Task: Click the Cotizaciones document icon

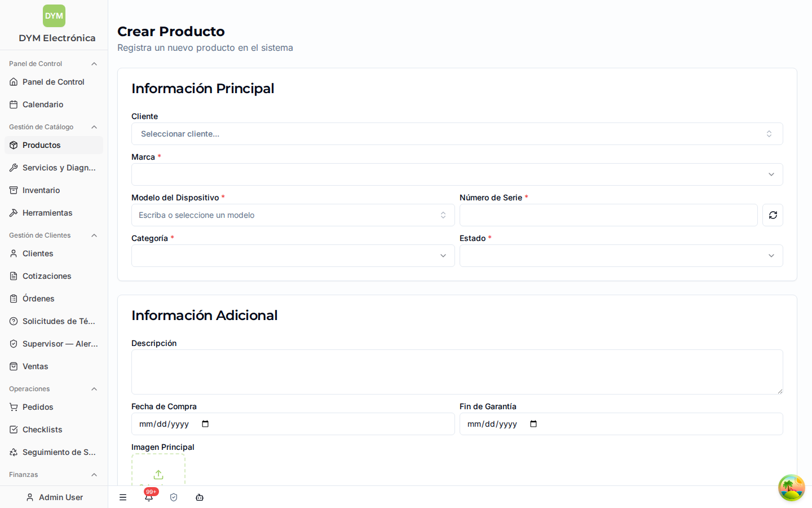Action: pos(14,276)
